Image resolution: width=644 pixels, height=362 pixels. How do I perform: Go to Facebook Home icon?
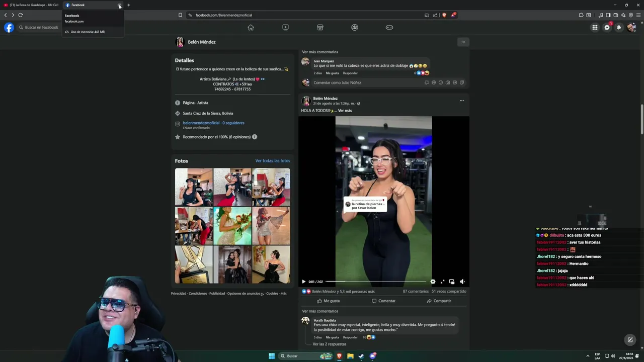pos(251,27)
